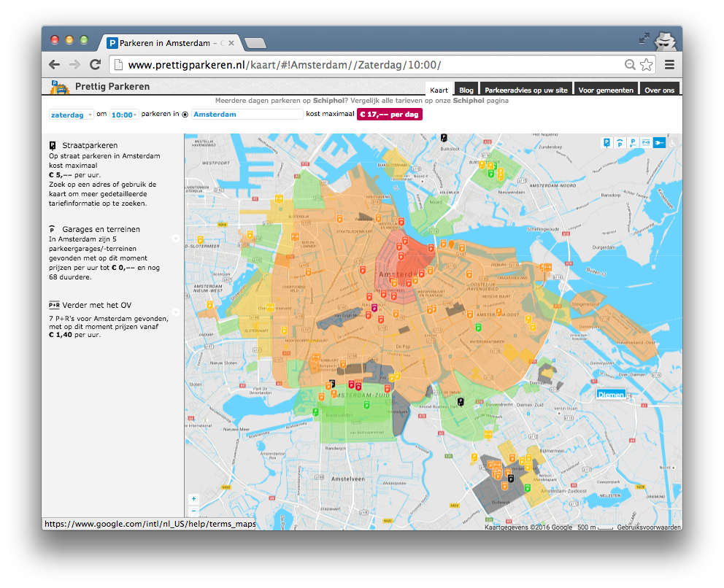Viewport: 724px width, 588px height.
Task: Select the radio button before Amsterdam
Action: coord(185,115)
